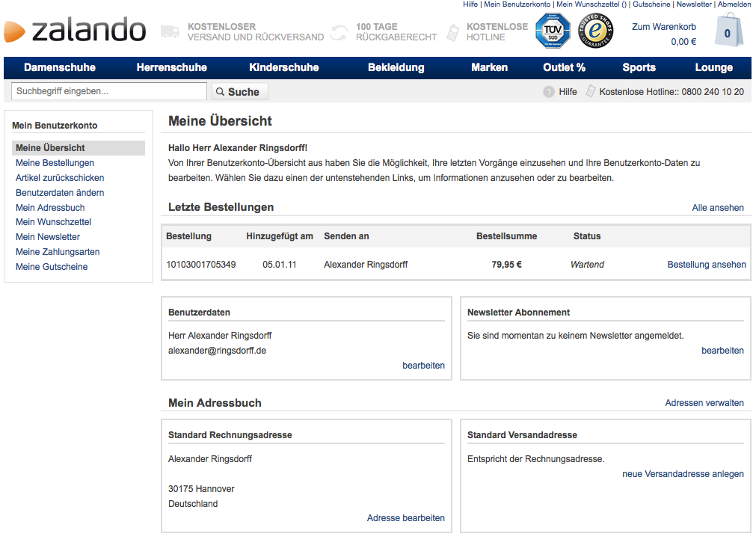The height and width of the screenshot is (560, 756).
Task: Open Adressen verwalten link
Action: click(704, 403)
